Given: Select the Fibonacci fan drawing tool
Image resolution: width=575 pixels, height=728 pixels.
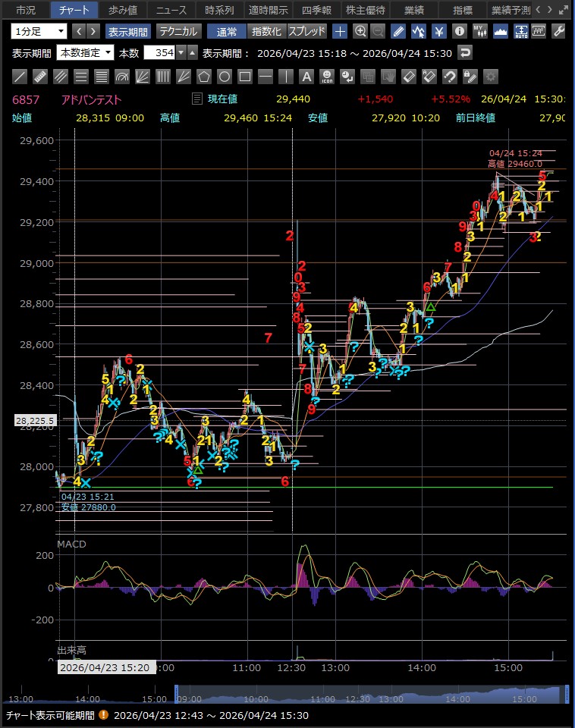Looking at the screenshot, I should click(x=143, y=77).
